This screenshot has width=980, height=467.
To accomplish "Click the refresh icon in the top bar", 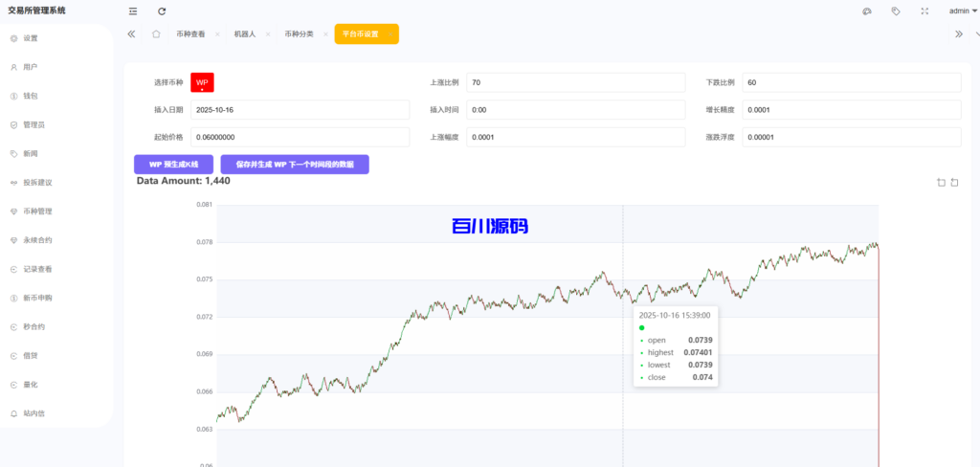I will point(162,11).
